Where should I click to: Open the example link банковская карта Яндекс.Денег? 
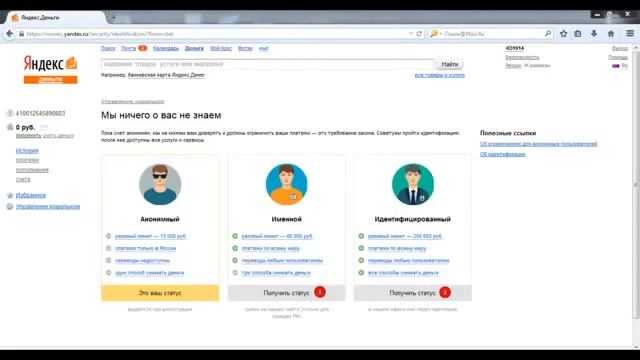coord(166,75)
